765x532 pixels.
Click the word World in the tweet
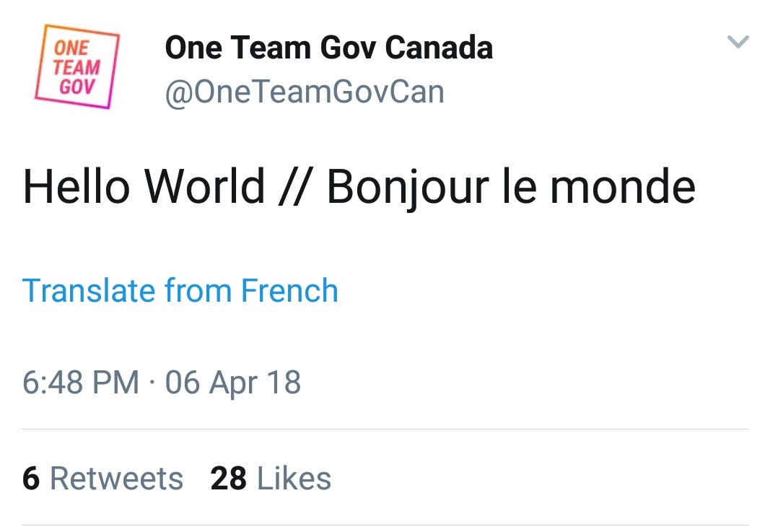(204, 186)
